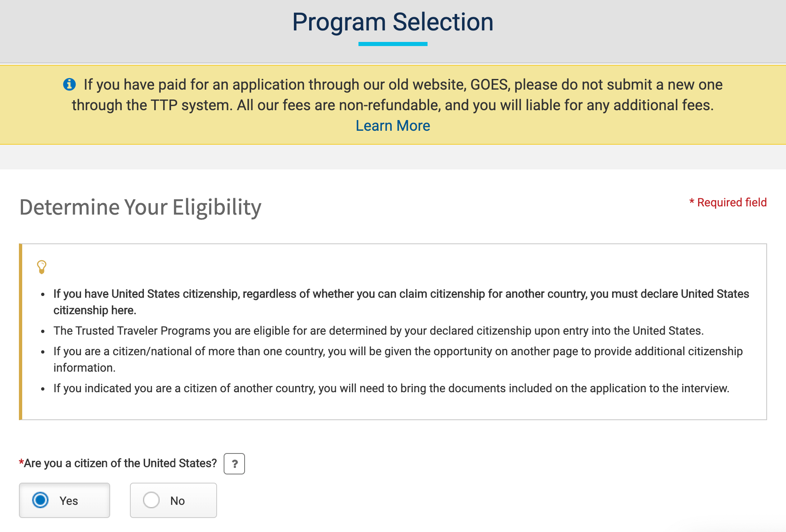Click the Determine Your Eligibility heading
The image size is (786, 532).
[140, 207]
